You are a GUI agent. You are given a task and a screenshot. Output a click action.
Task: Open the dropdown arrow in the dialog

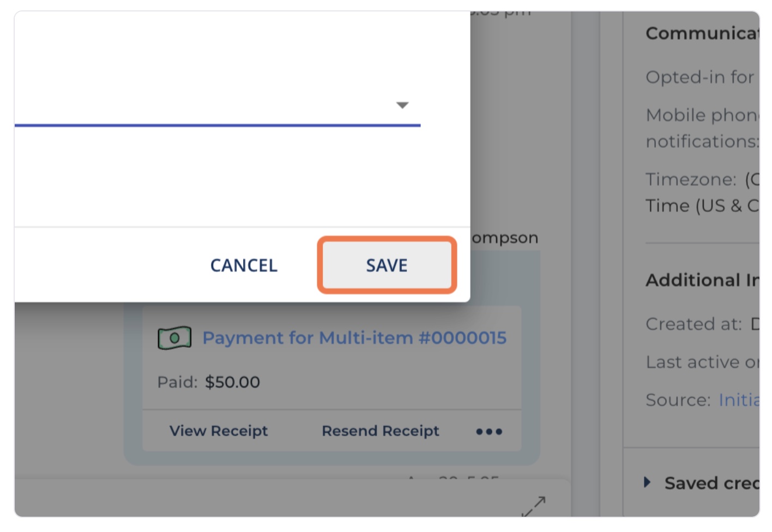click(402, 105)
